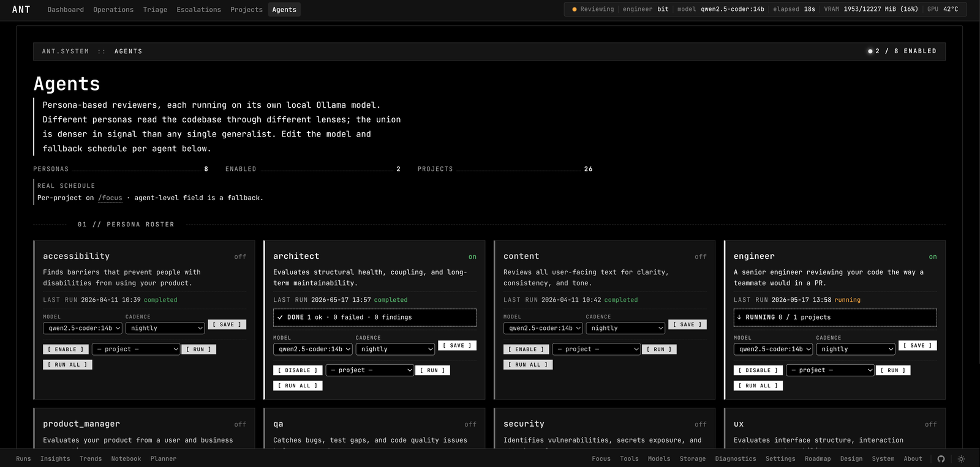980x467 pixels.
Task: Open Settings footer link
Action: pos(780,458)
